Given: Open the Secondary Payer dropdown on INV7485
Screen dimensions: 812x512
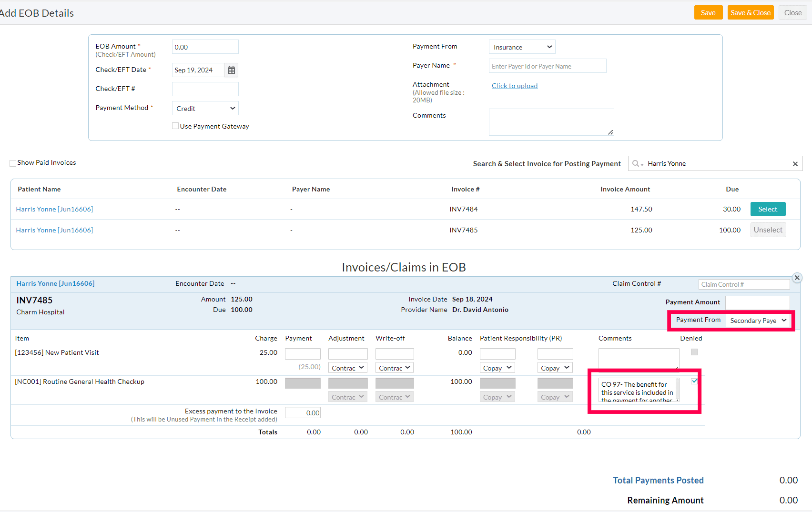Looking at the screenshot, I should pos(758,321).
